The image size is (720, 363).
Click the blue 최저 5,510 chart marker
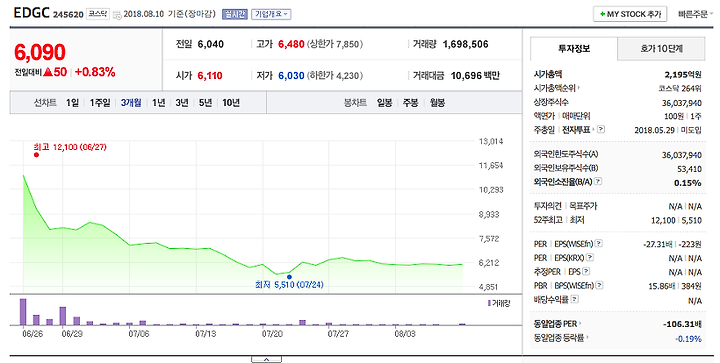289,277
